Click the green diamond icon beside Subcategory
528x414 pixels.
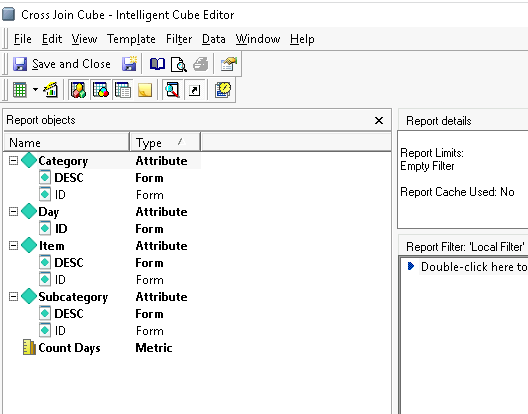[x=29, y=296]
